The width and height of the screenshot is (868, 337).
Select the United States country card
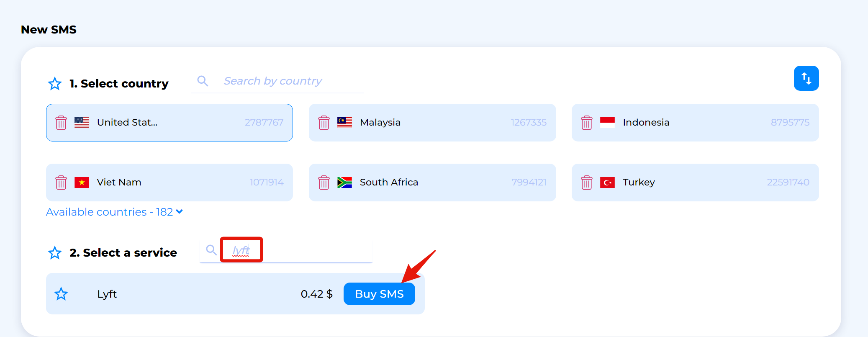click(169, 123)
